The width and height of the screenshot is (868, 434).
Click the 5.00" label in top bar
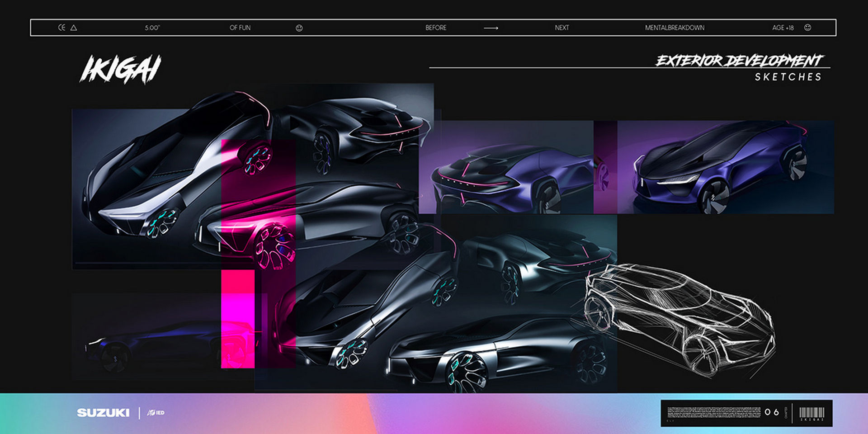pyautogui.click(x=152, y=28)
